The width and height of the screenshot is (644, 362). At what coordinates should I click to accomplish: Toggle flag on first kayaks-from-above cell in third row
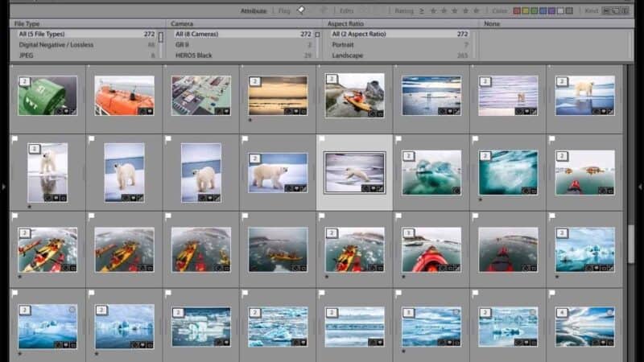tap(14, 216)
